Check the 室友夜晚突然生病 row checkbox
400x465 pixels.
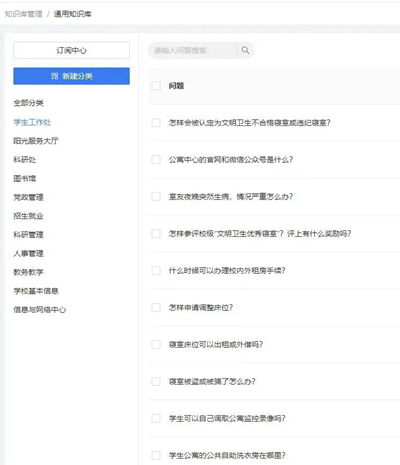[156, 196]
